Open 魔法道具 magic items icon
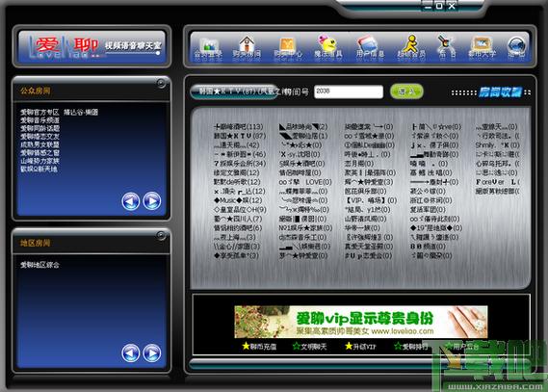 [x=328, y=46]
